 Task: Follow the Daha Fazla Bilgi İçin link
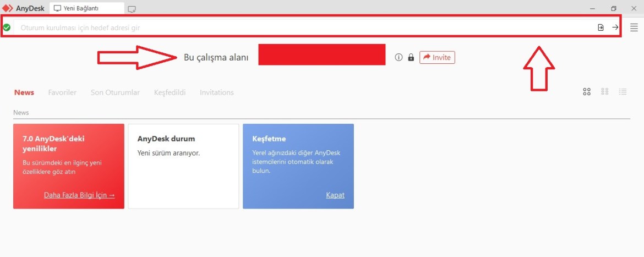pyautogui.click(x=79, y=195)
